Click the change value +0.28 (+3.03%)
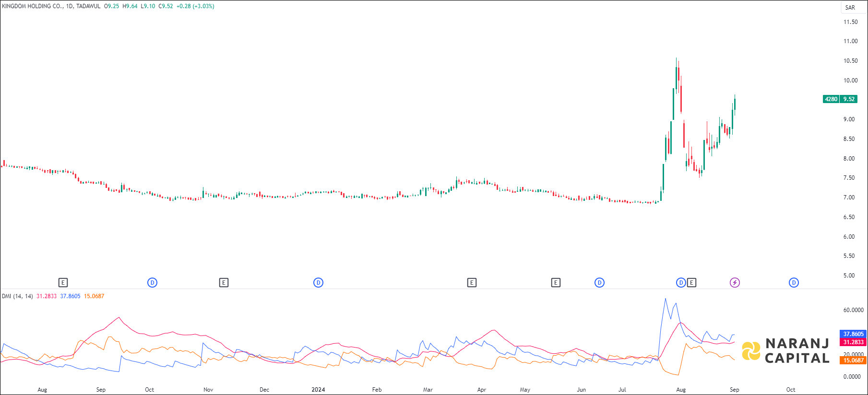 195,6
